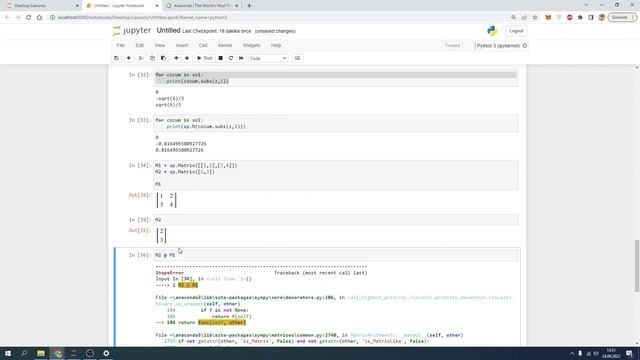
Task: Go to browser home page
Action: (x=39, y=18)
